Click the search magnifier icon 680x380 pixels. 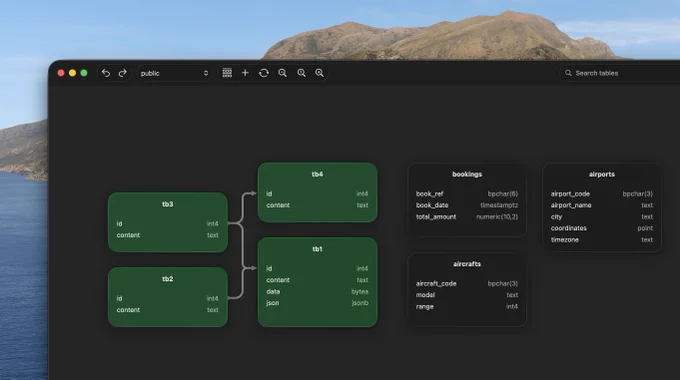coord(568,73)
